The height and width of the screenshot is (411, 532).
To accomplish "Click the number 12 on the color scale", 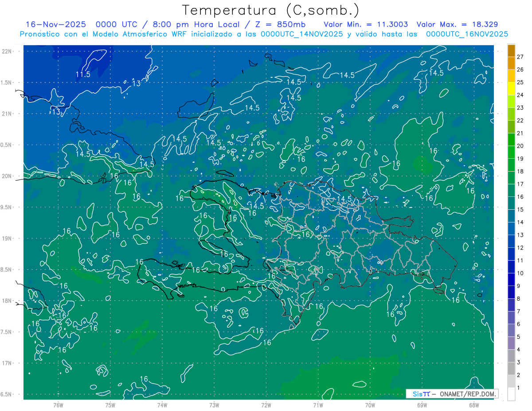I will tap(520, 248).
